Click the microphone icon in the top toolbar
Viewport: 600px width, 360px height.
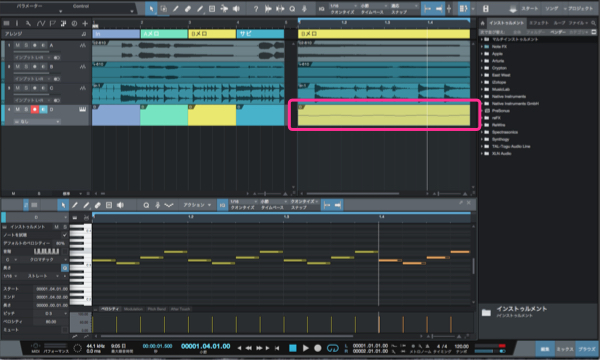pyautogui.click(x=304, y=8)
